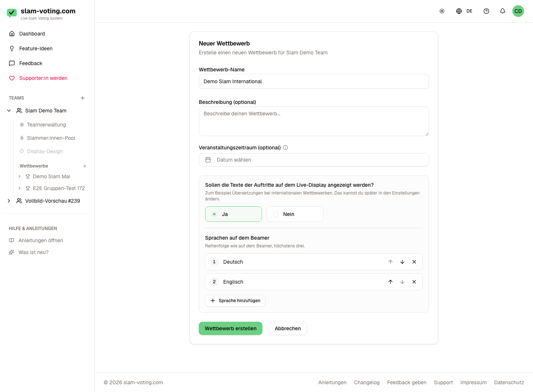Add a new team with plus icon
Screen dimensions: 533x392
coord(83,98)
